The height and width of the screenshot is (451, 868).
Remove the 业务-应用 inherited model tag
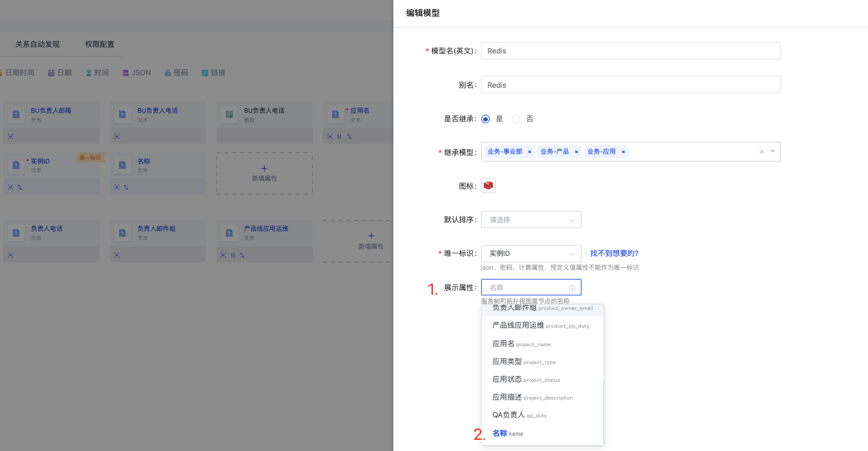pos(623,152)
